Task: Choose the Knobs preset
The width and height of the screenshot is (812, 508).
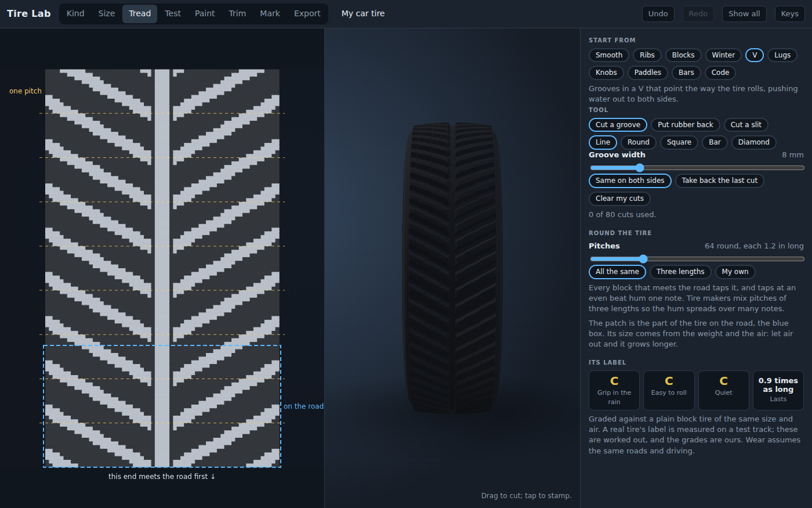Action: 606,73
